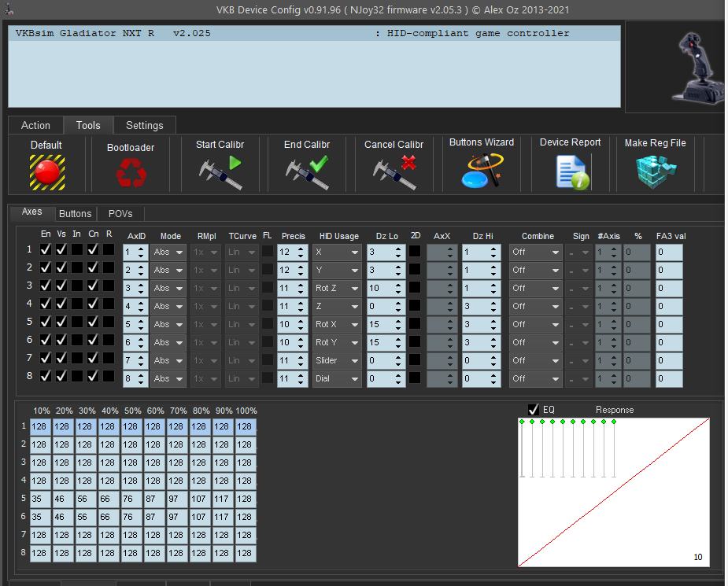728x586 pixels.
Task: Toggle the EQ checkbox
Action: (x=534, y=410)
